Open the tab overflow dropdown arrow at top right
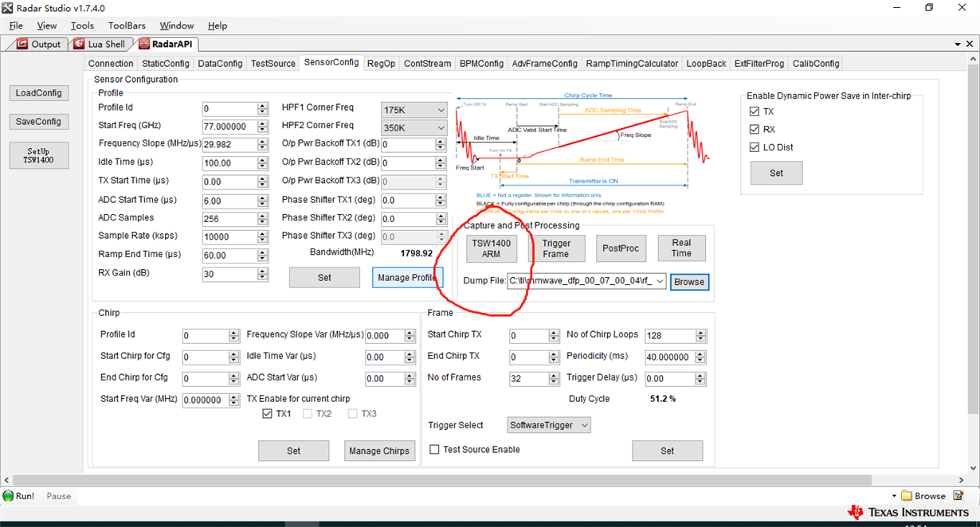The width and height of the screenshot is (980, 527). (958, 45)
